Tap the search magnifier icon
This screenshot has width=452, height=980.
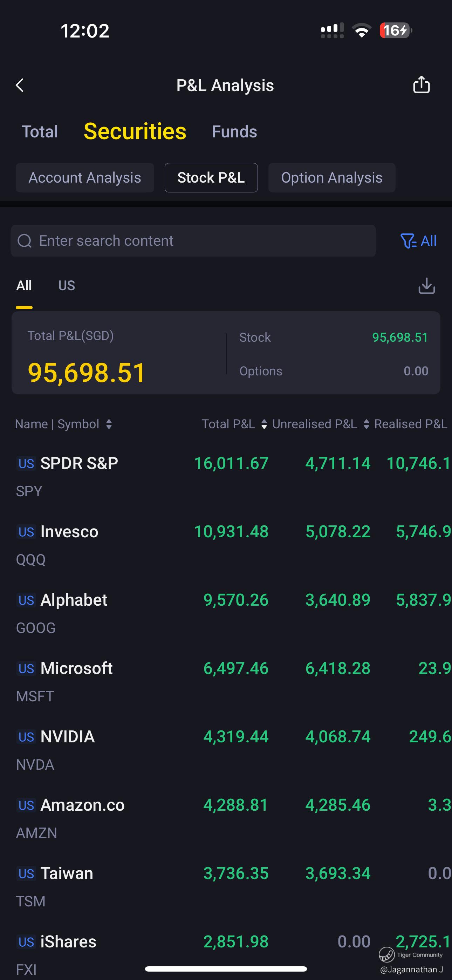tap(25, 241)
